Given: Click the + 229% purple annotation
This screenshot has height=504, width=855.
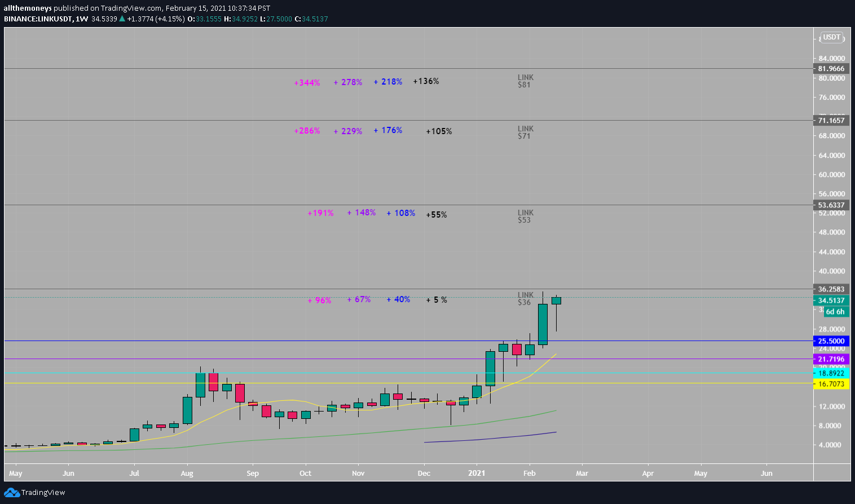Looking at the screenshot, I should click(348, 131).
